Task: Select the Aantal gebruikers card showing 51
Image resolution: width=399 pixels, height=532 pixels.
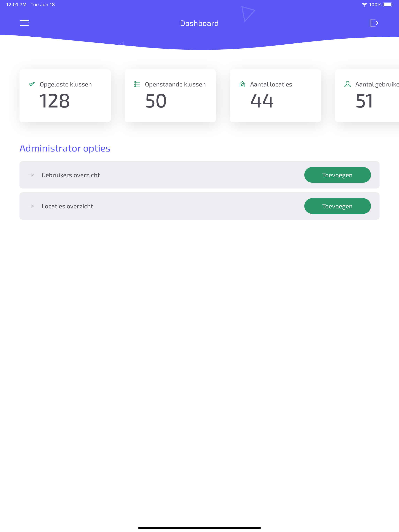Action: click(x=367, y=96)
